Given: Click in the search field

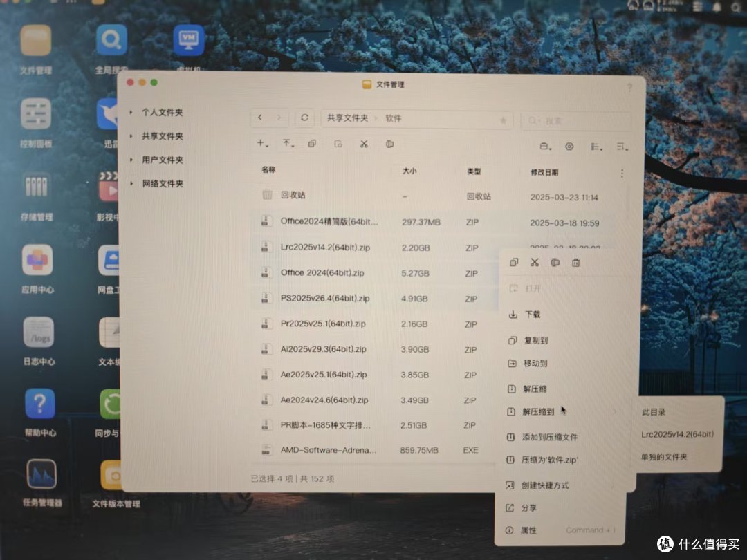Looking at the screenshot, I should point(576,121).
